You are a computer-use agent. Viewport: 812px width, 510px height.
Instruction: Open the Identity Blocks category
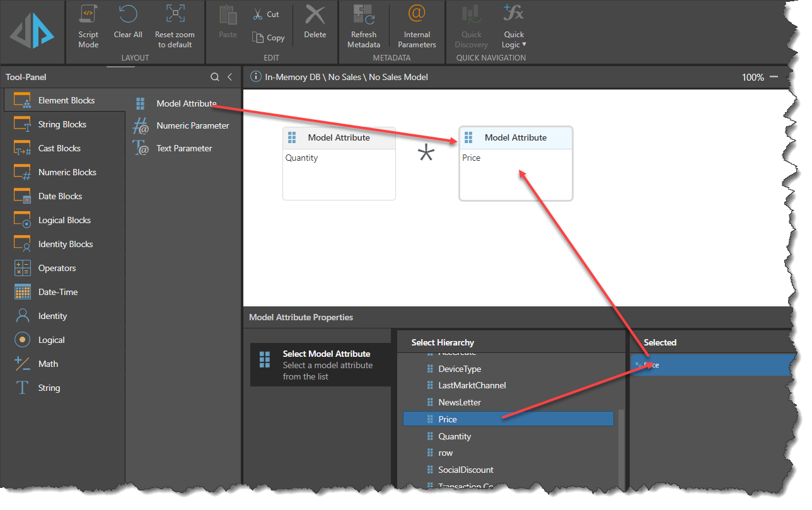tap(63, 244)
